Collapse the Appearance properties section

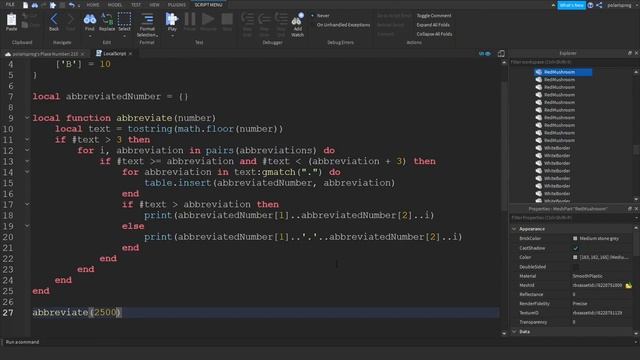(x=514, y=229)
